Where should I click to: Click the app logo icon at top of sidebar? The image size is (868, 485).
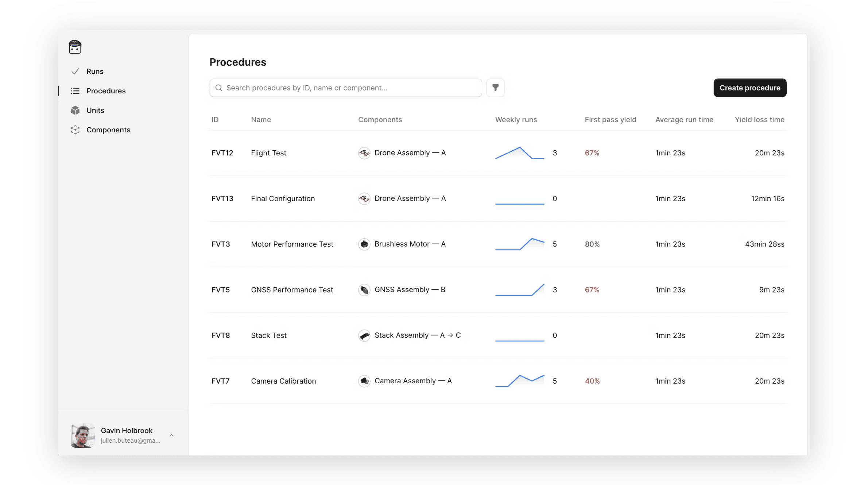[74, 47]
